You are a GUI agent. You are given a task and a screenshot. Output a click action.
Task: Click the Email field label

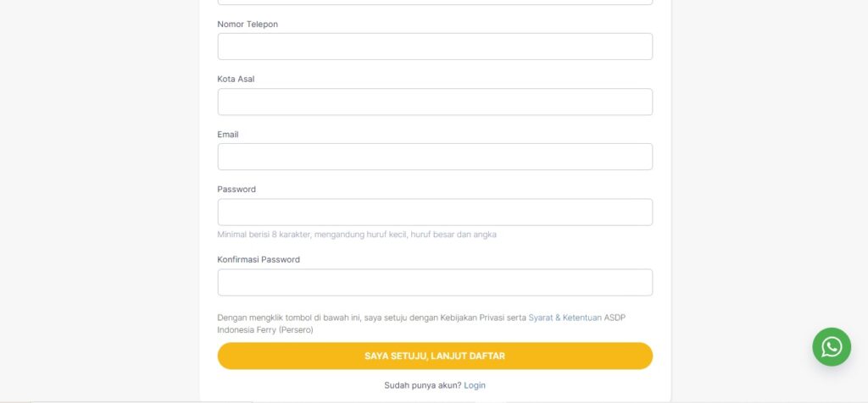click(x=228, y=135)
